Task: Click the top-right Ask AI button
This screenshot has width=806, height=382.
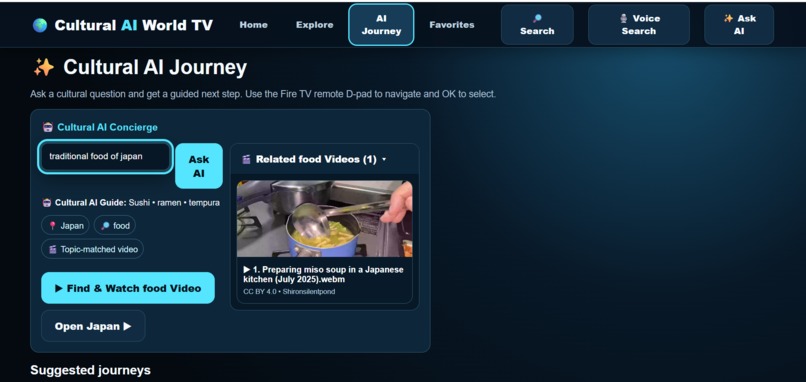Action: (739, 25)
